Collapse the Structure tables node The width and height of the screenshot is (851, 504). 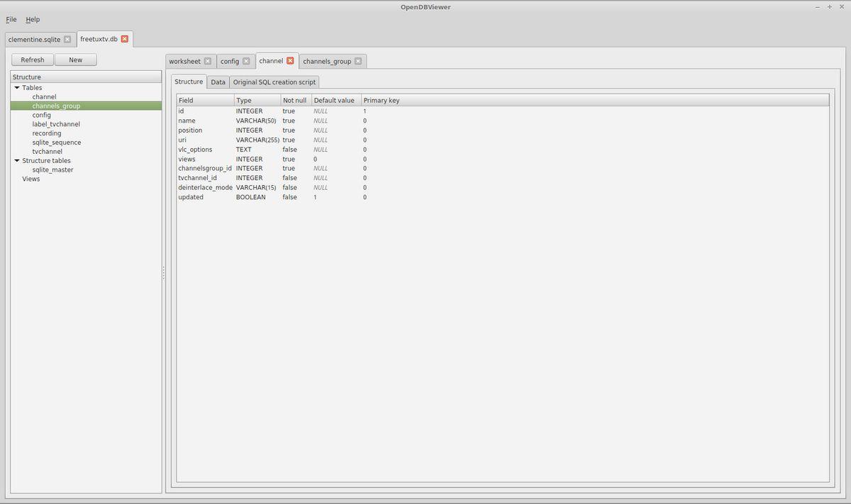(x=17, y=161)
